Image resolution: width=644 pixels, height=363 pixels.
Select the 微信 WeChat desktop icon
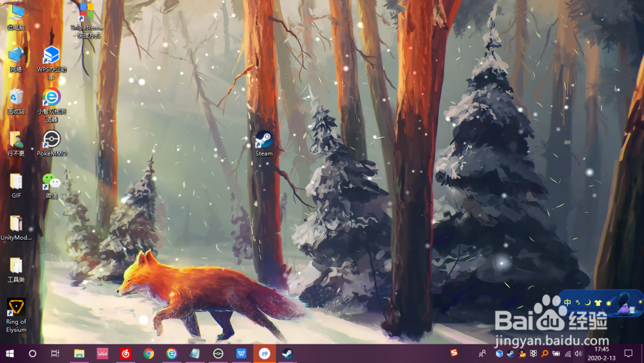52,186
